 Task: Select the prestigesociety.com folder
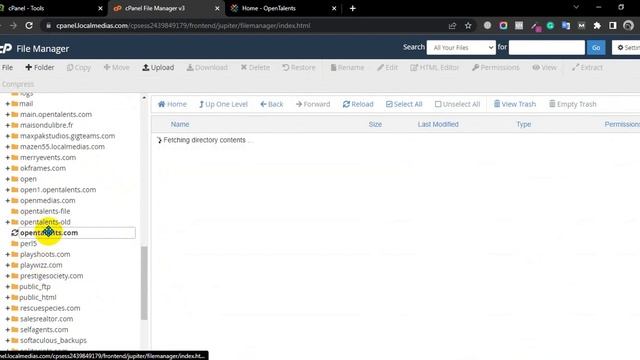click(51, 276)
